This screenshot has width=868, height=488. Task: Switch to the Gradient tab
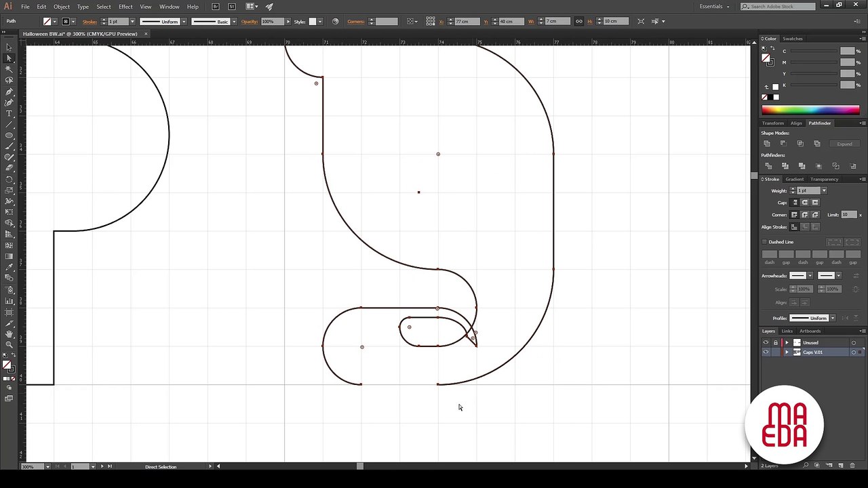click(x=794, y=179)
